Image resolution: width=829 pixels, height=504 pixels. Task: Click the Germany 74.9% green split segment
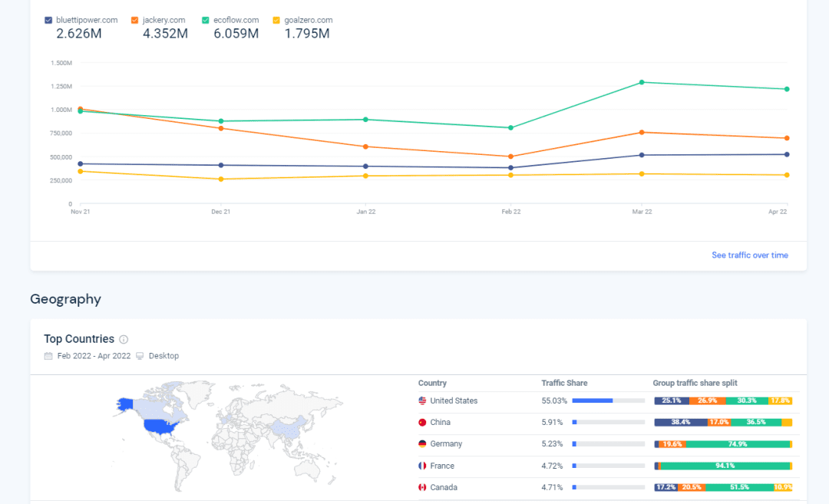coord(738,444)
